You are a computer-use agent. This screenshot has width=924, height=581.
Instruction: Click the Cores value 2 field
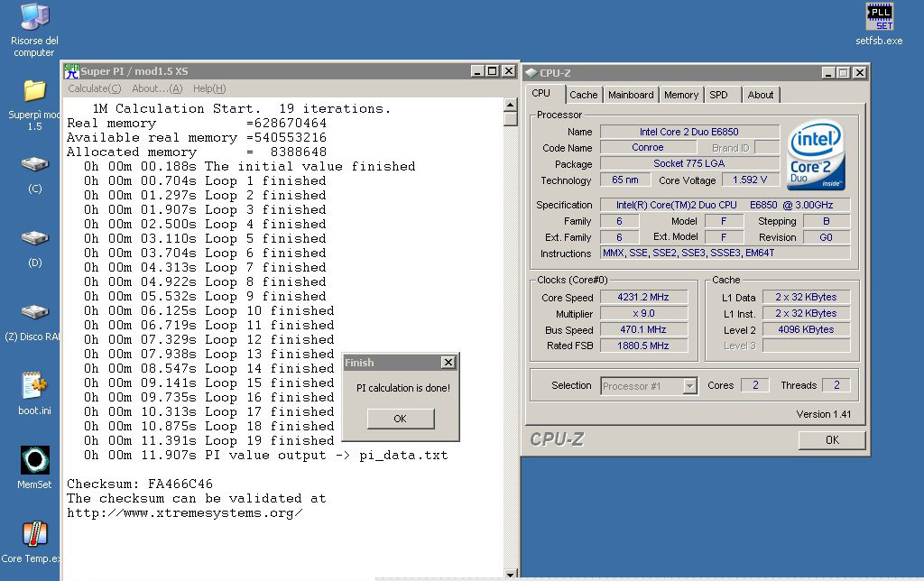755,385
